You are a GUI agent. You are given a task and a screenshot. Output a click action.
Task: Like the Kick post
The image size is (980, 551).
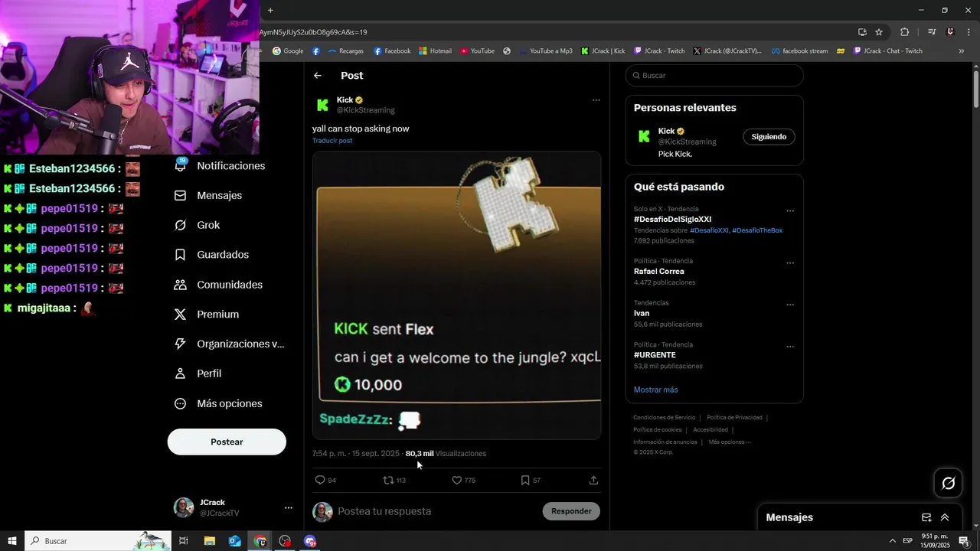(x=456, y=480)
